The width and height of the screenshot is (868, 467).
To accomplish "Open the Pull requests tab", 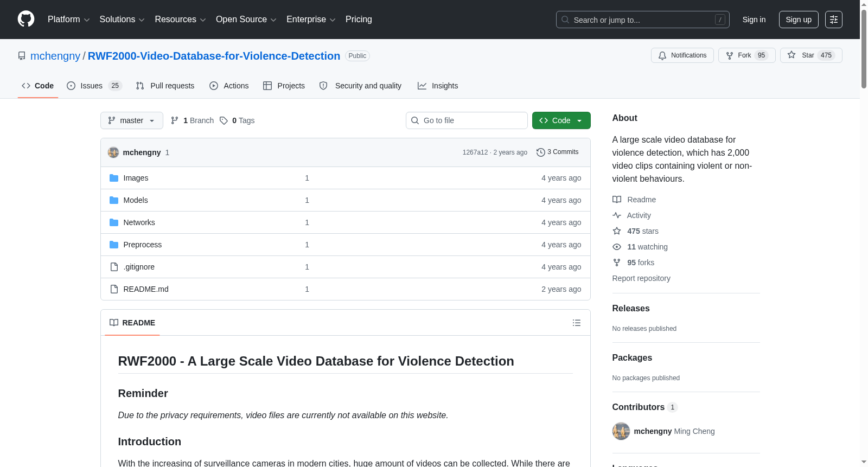I will coord(165,86).
